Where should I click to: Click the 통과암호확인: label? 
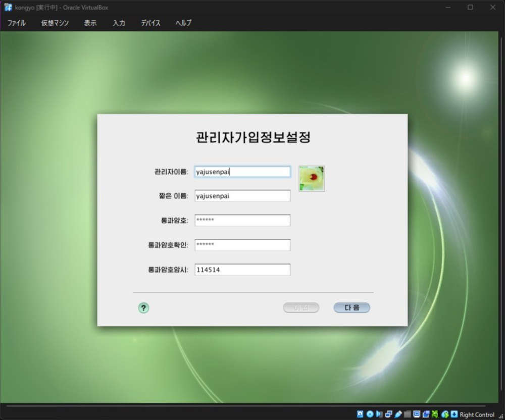(x=168, y=245)
